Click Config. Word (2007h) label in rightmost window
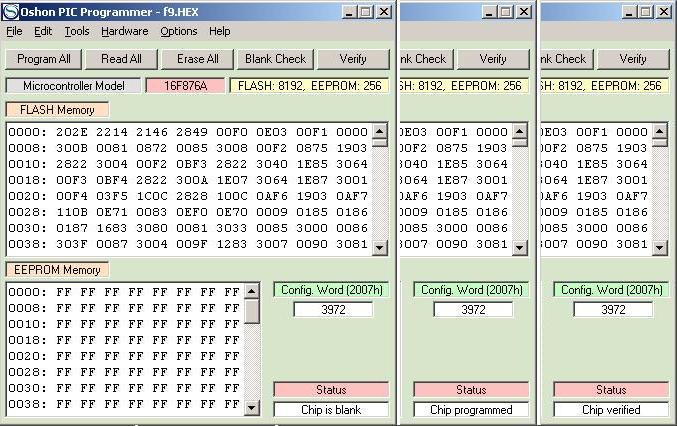Viewport: 677px width, 426px height. point(611,290)
